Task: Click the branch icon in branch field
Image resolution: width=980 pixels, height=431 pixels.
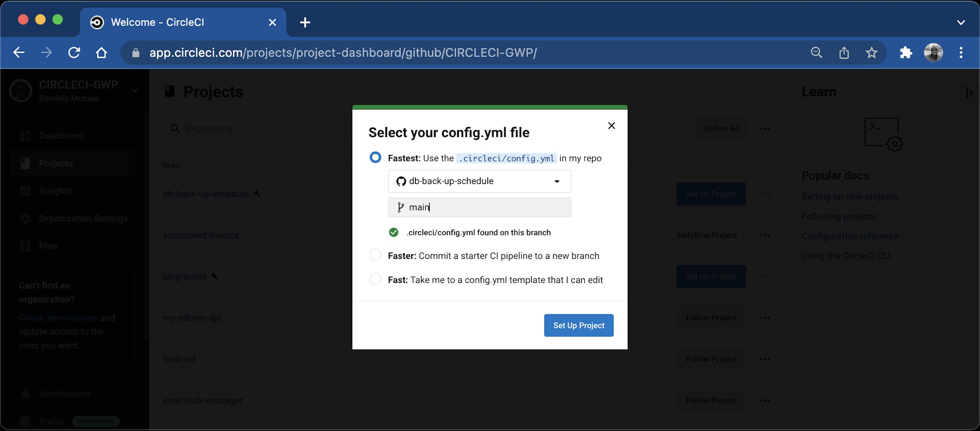Action: (x=400, y=207)
